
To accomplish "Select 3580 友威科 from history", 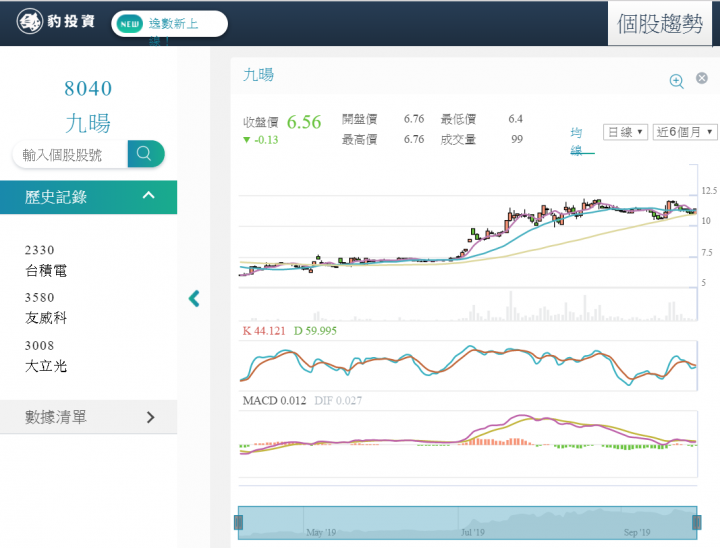I will pos(46,308).
